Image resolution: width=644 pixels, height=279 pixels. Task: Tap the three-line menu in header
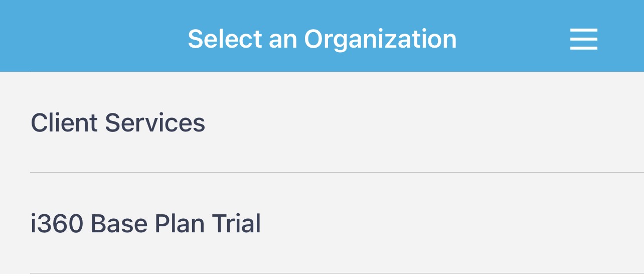click(x=583, y=39)
